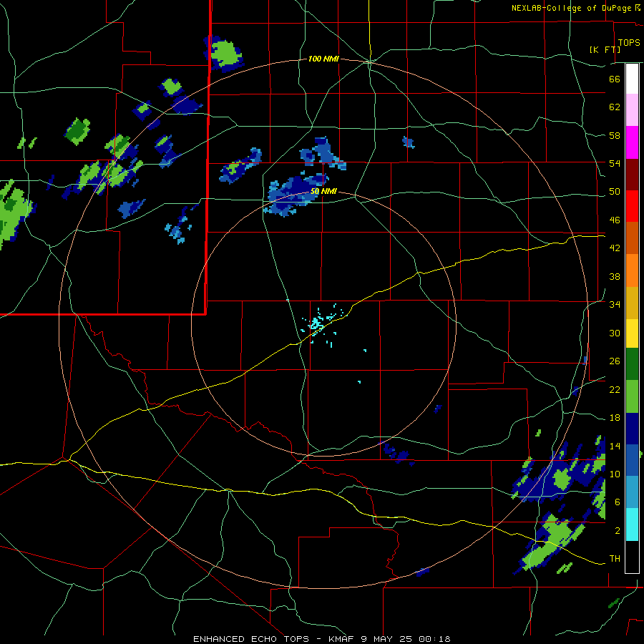
Task: Click the 6 value on the scale
Action: [618, 502]
